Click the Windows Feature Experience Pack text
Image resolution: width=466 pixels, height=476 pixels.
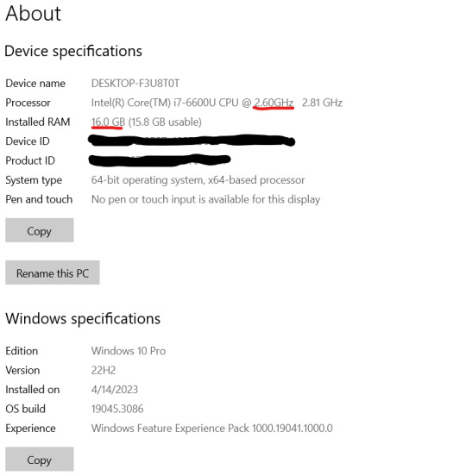212,429
